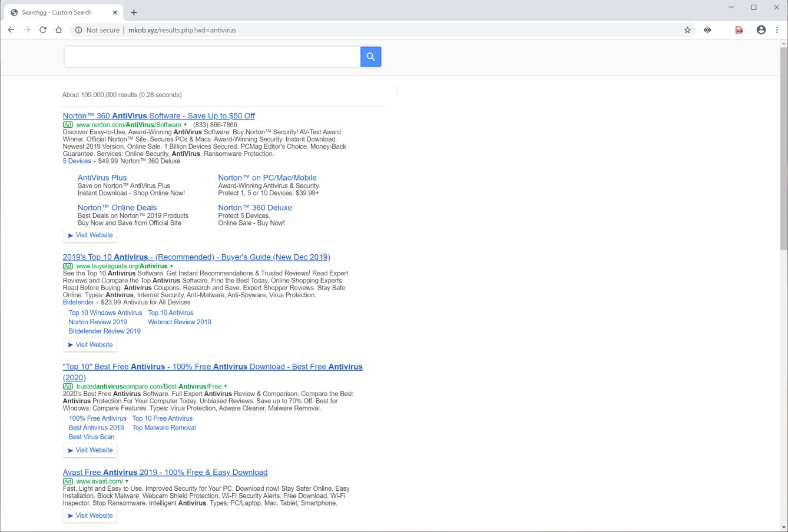Click the trustedantiviruscompare.com green URL
The width and height of the screenshot is (788, 532).
(149, 387)
